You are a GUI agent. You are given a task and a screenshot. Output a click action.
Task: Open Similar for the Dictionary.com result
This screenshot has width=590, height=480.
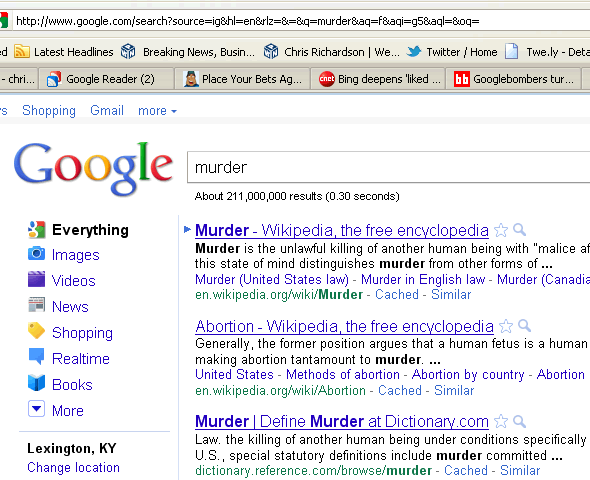tap(520, 470)
